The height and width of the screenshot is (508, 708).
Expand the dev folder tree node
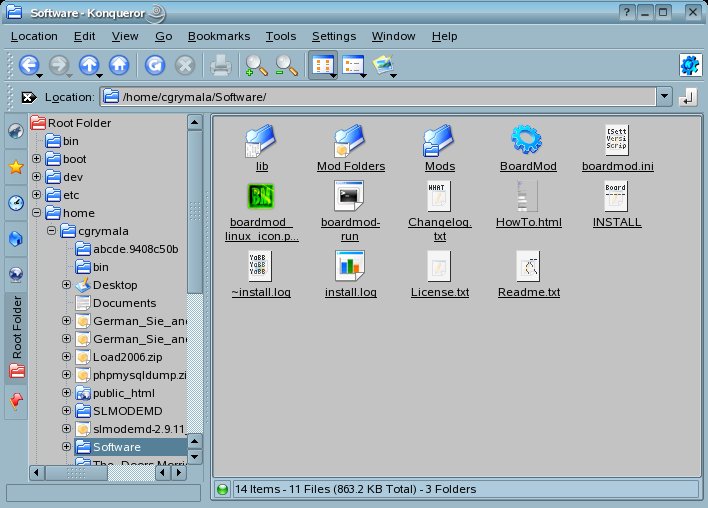[x=37, y=177]
